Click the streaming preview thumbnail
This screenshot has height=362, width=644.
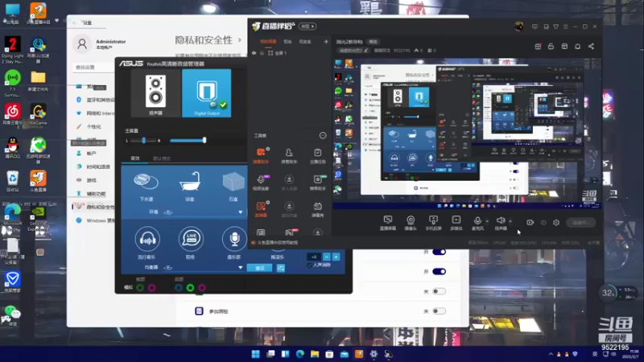pyautogui.click(x=467, y=134)
